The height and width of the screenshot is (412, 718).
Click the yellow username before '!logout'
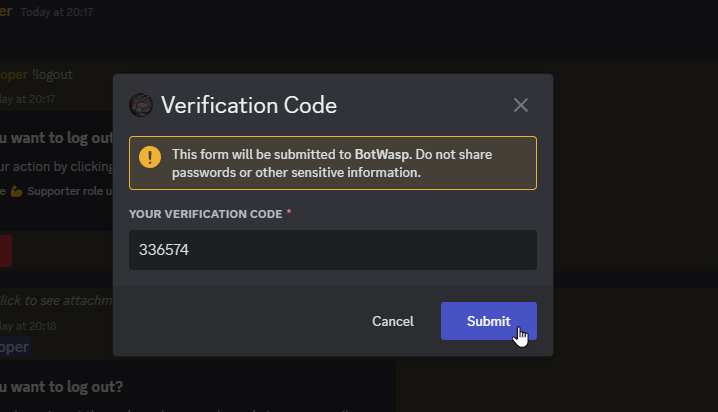coord(14,75)
